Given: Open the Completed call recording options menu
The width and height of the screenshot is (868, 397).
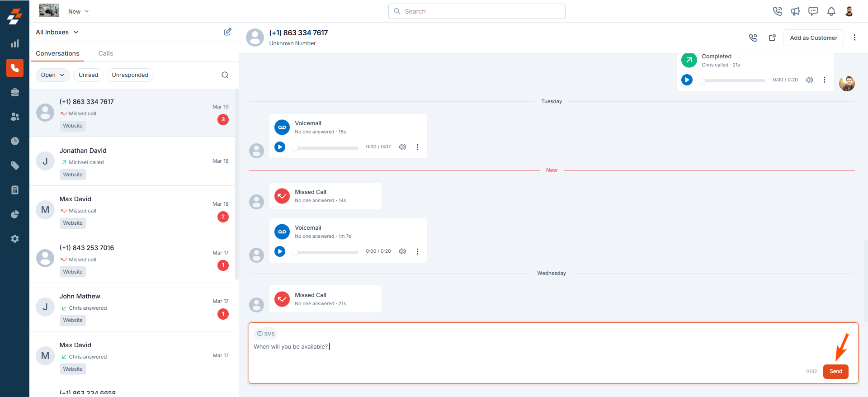Looking at the screenshot, I should 825,80.
